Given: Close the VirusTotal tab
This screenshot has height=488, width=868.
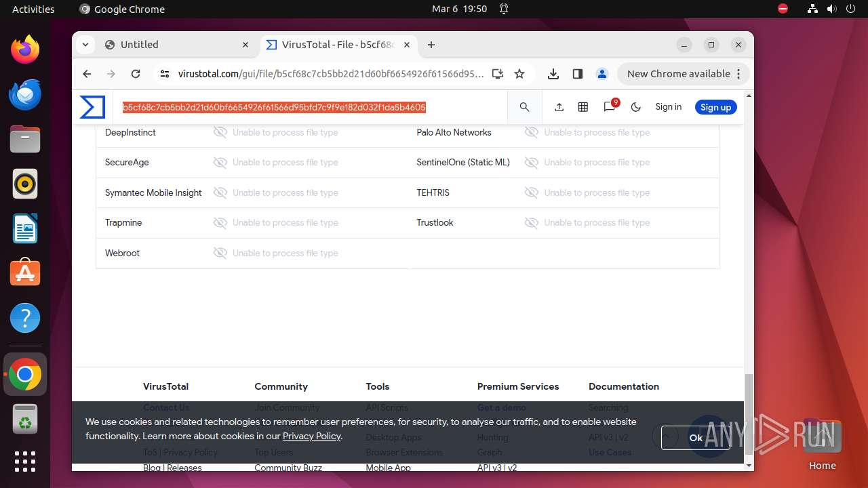Looking at the screenshot, I should [x=407, y=45].
